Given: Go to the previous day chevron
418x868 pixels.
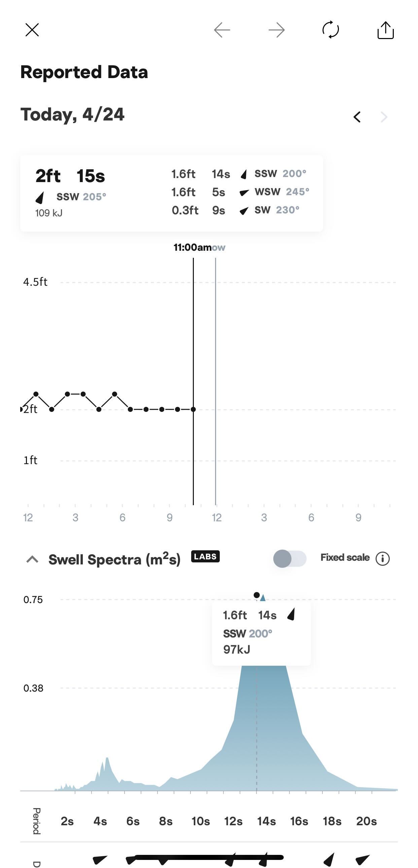Looking at the screenshot, I should tap(357, 117).
